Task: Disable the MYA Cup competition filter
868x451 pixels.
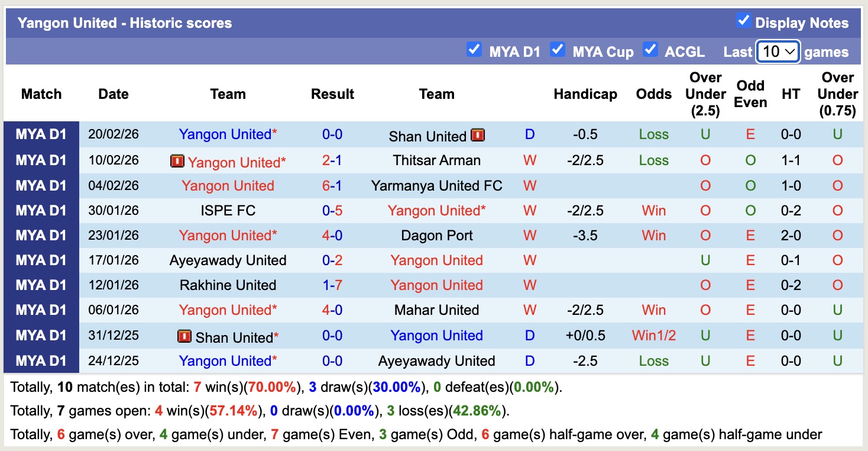Action: coord(556,50)
